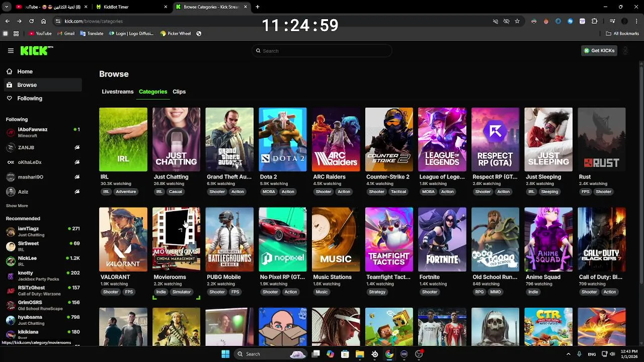Open PUBG Mobile category thumbnail

click(229, 239)
